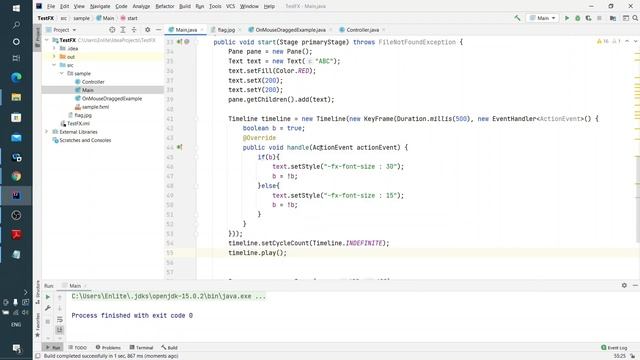The height and width of the screenshot is (360, 640).
Task: Hide the Run tool window
Action: point(635,285)
